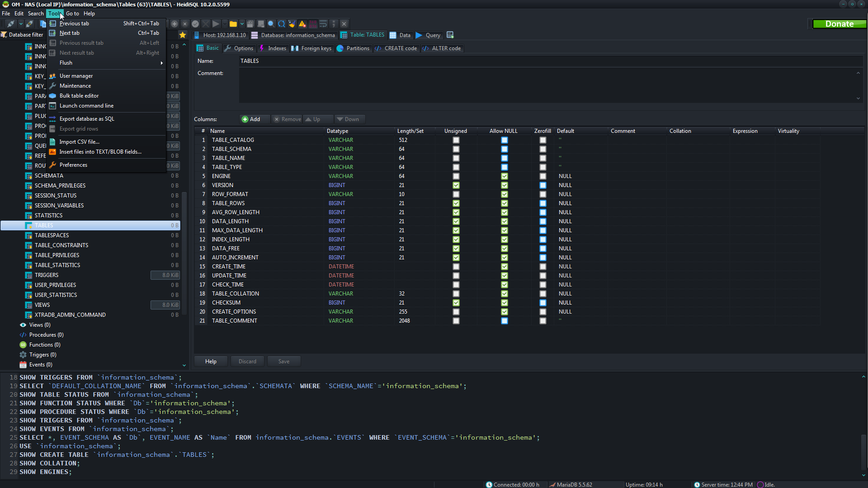Click the warning triangle toolbar icon
This screenshot has width=868, height=488.
tap(302, 24)
